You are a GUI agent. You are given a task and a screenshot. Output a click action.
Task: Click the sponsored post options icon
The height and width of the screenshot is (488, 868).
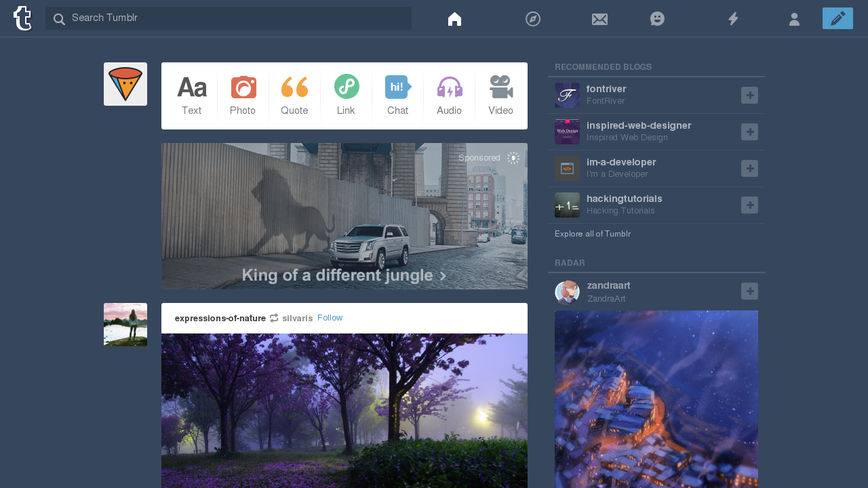(x=513, y=158)
